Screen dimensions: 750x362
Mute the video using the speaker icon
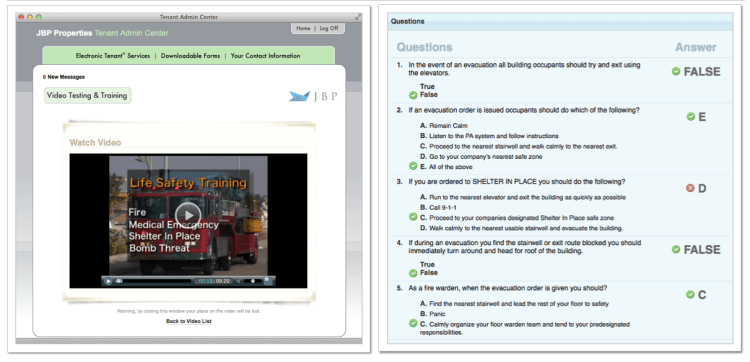tap(238, 281)
